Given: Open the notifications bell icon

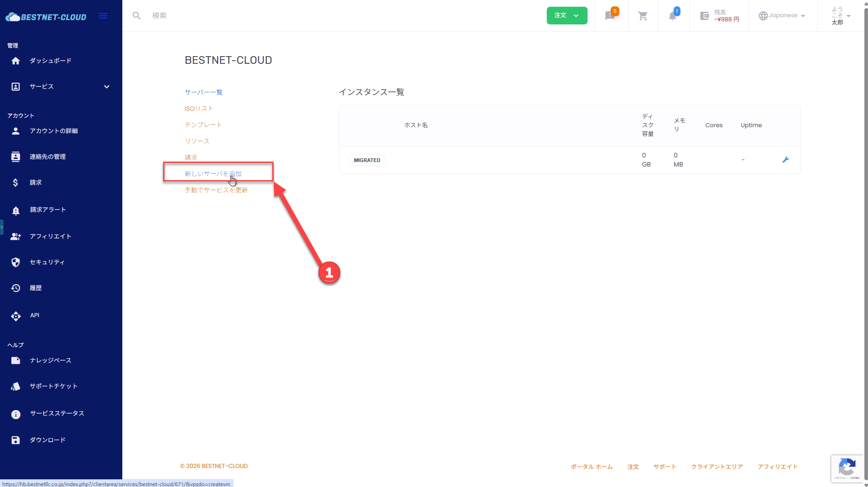Looking at the screenshot, I should click(673, 16).
